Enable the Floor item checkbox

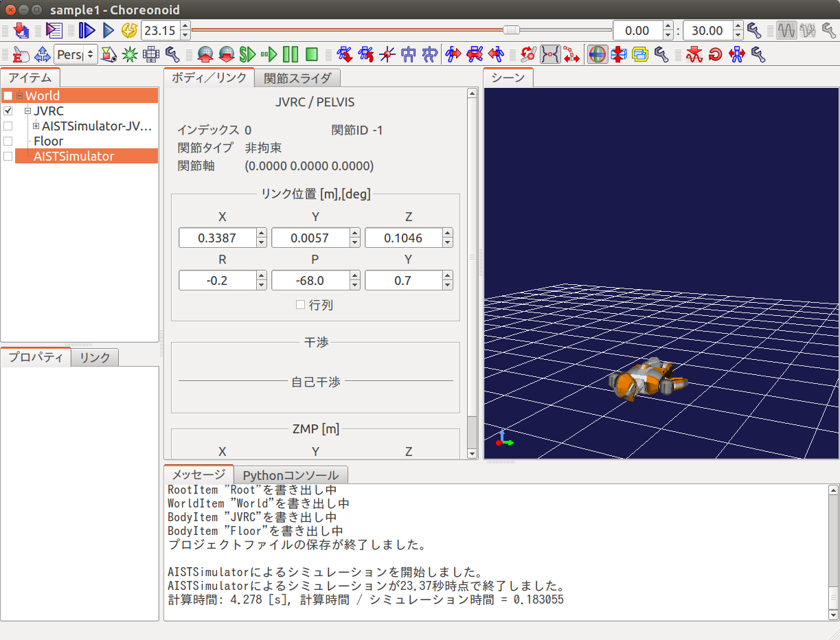(8, 141)
